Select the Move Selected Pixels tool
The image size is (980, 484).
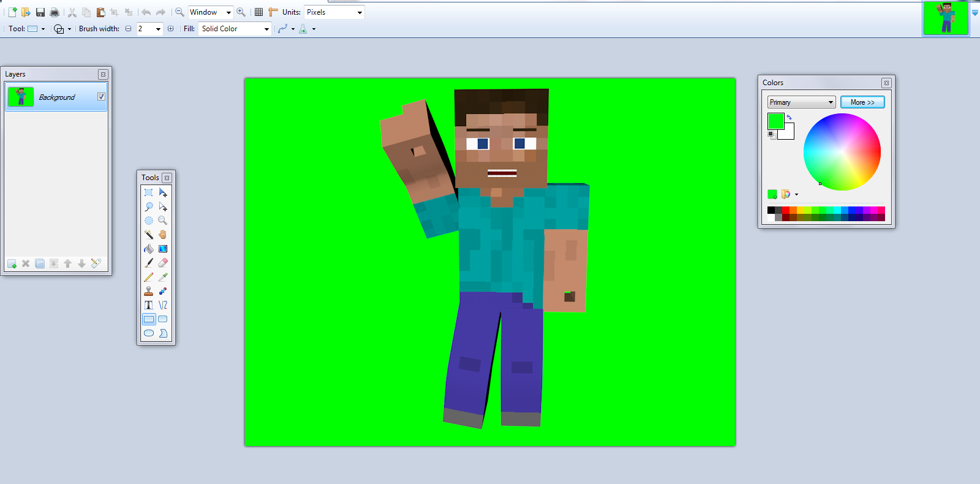pyautogui.click(x=163, y=192)
